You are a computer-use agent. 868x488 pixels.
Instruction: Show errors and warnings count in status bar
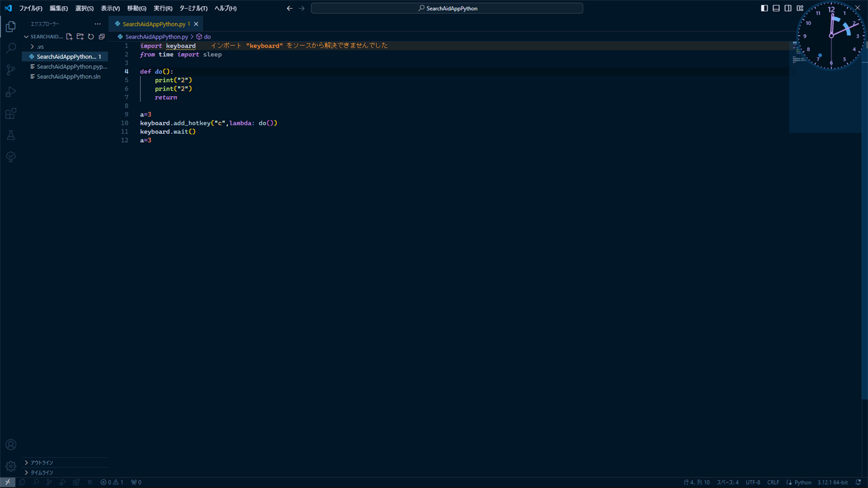(112, 482)
